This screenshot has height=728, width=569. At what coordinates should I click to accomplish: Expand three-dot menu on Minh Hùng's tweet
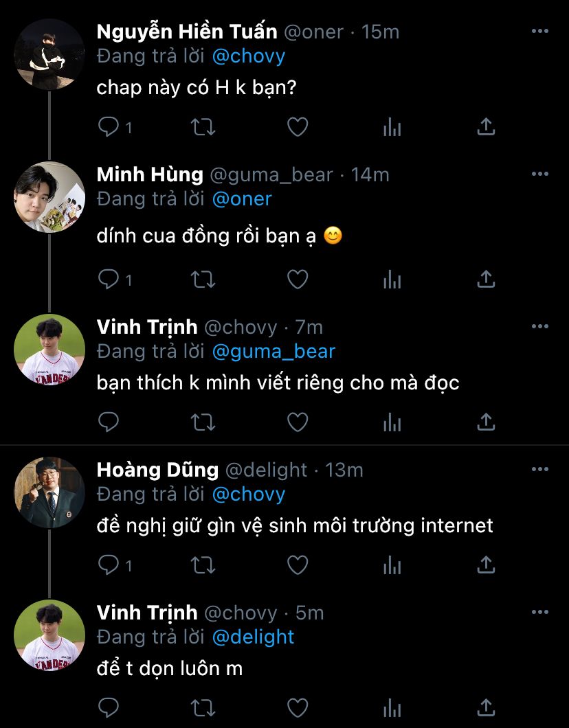pyautogui.click(x=540, y=174)
